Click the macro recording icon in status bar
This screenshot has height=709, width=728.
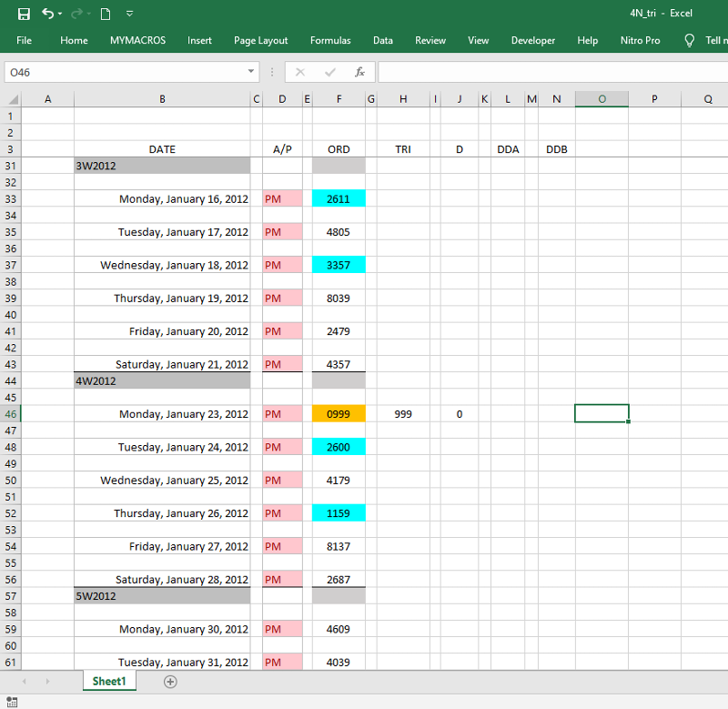11,701
